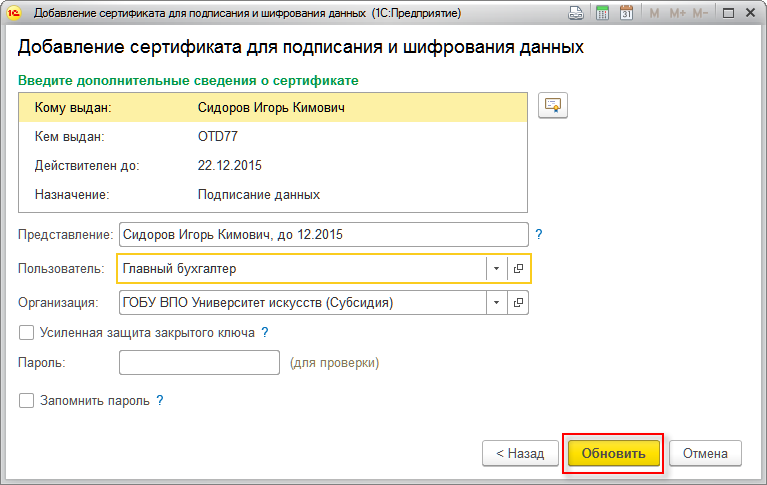Select the Кому выдан row
The height and width of the screenshot is (485, 767).
pos(273,108)
